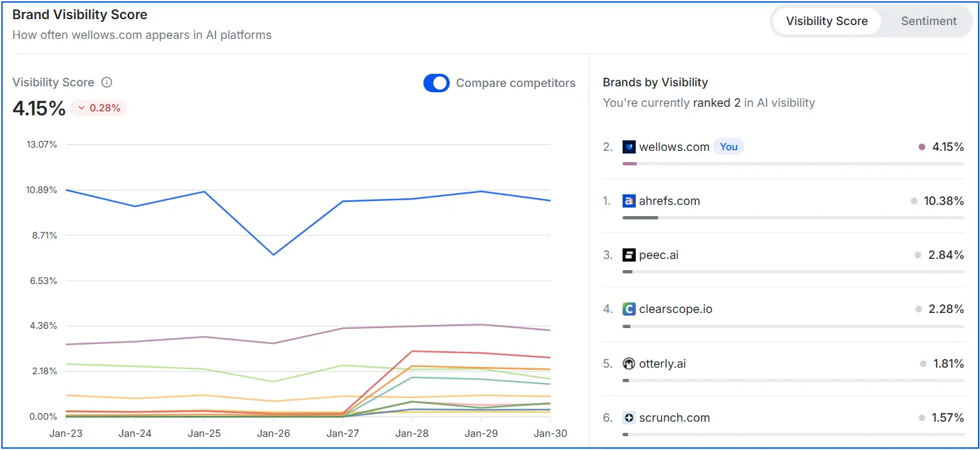The height and width of the screenshot is (450, 980).
Task: Select the Visibility Score tab
Action: [x=826, y=20]
